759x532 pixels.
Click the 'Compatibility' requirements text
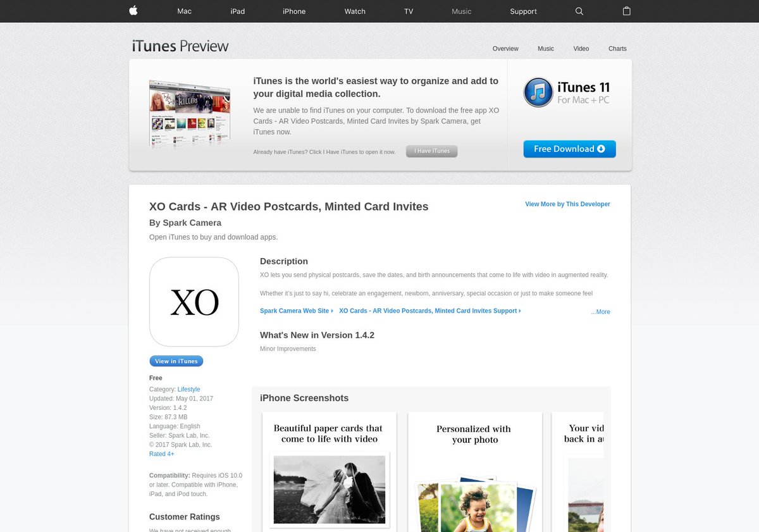[x=195, y=485]
